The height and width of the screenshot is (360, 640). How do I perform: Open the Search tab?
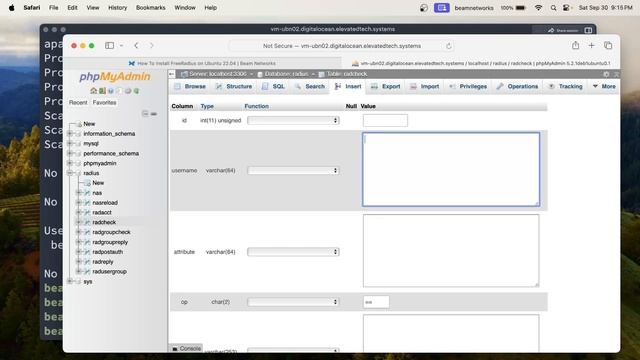pos(310,87)
